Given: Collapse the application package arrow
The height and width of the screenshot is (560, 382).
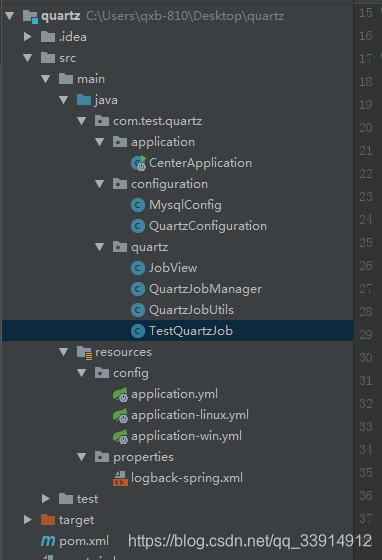Looking at the screenshot, I should point(100,142).
